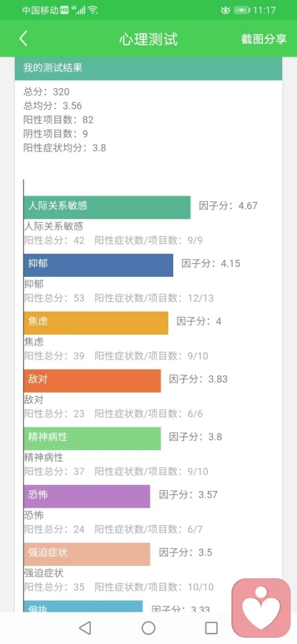
Task: Tap the 心理测试 page title
Action: [148, 40]
